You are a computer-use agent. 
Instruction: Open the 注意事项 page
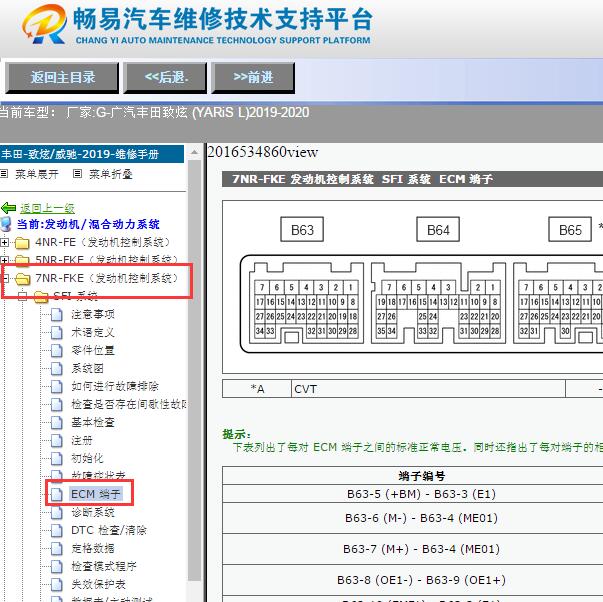tap(93, 315)
